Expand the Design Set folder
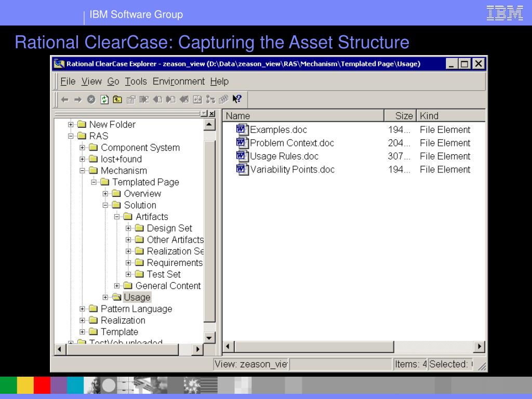 click(128, 229)
